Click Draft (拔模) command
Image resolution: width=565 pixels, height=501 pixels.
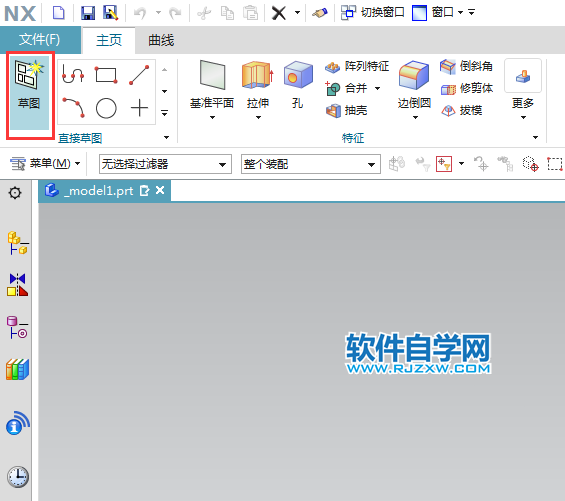click(x=462, y=110)
